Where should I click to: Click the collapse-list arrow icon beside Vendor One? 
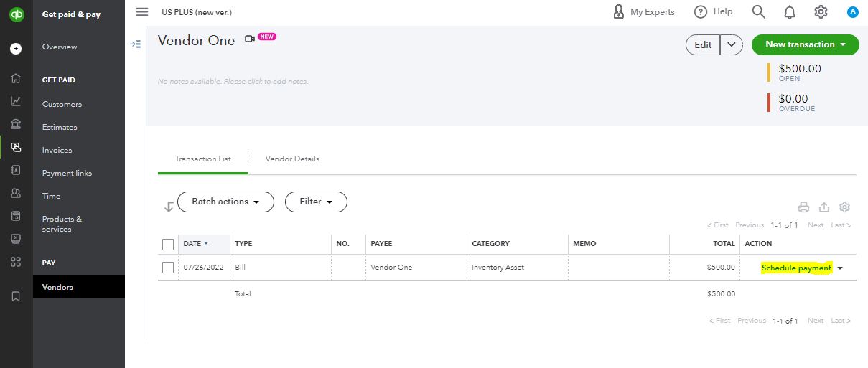click(135, 44)
